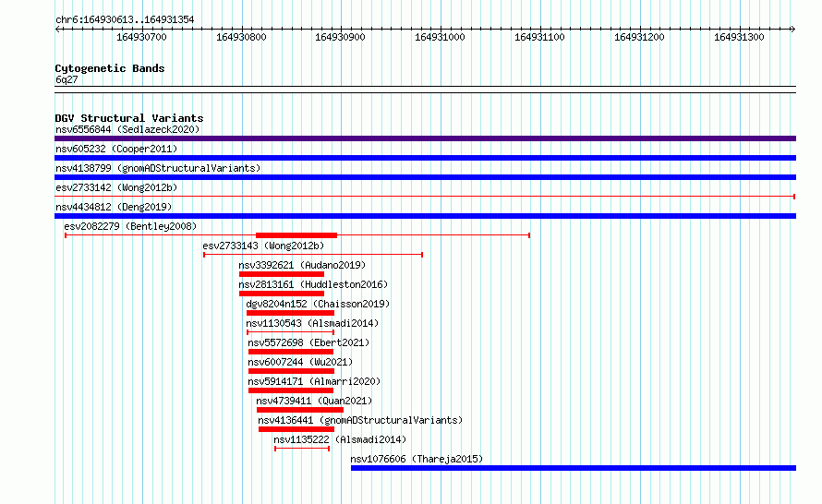Click red bar under dgv8204n152

[x=290, y=313]
